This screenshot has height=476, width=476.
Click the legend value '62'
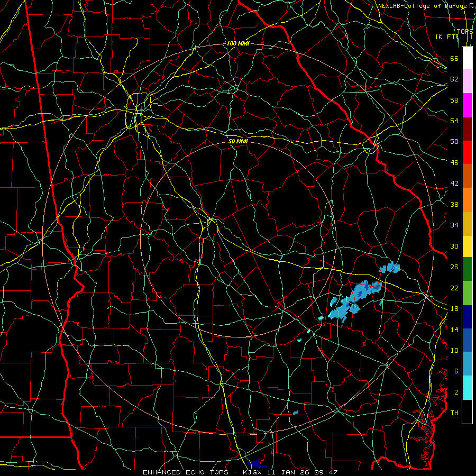pos(454,79)
